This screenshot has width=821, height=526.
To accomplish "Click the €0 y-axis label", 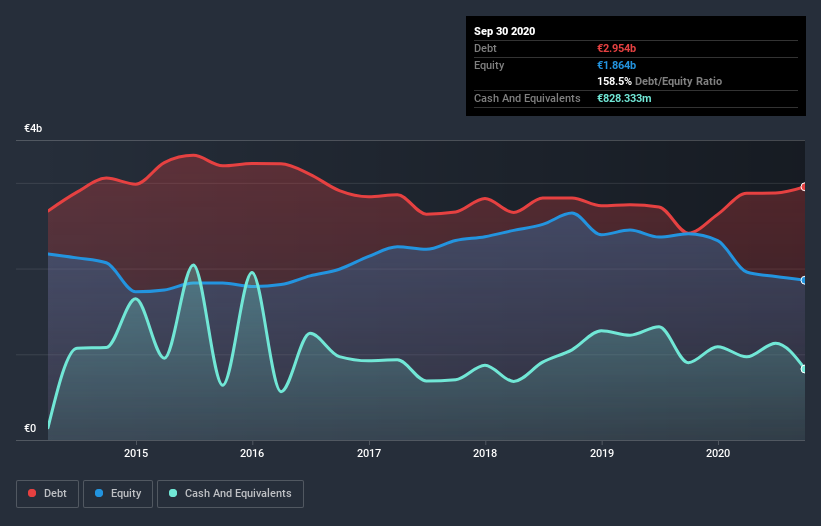I will (30, 428).
